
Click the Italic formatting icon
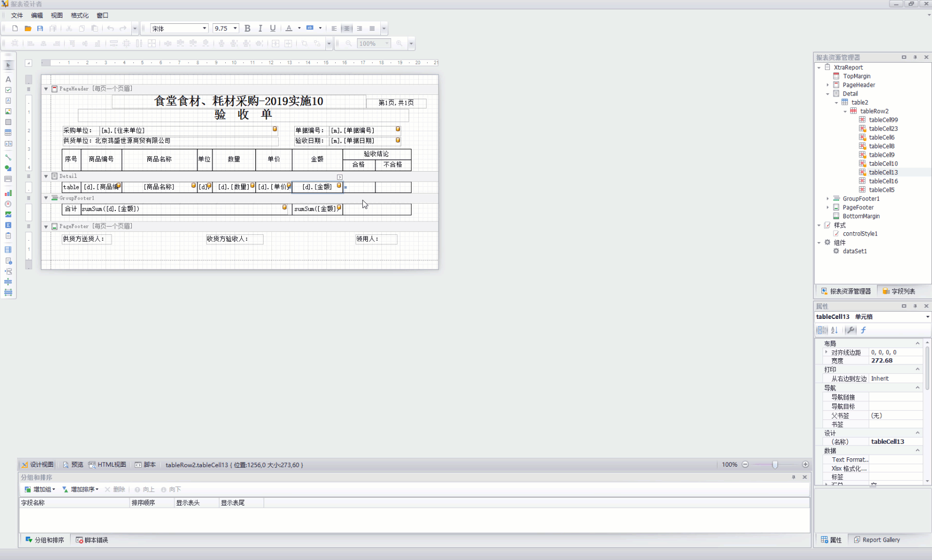pyautogui.click(x=260, y=29)
